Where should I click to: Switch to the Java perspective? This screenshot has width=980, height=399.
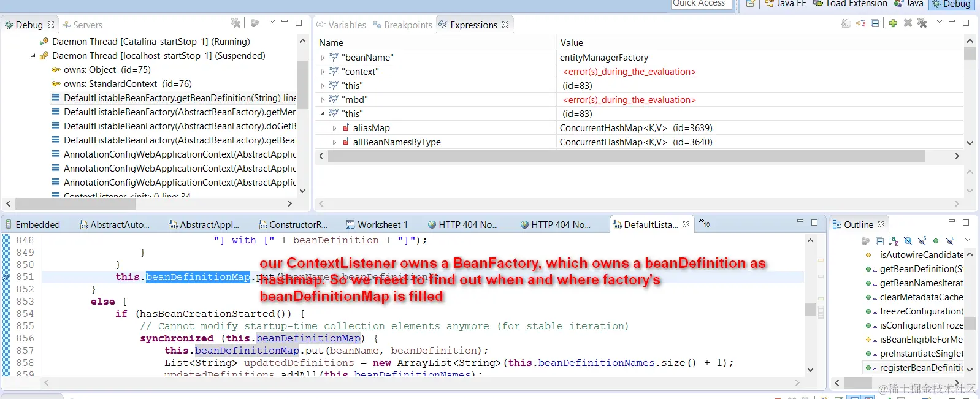[909, 4]
